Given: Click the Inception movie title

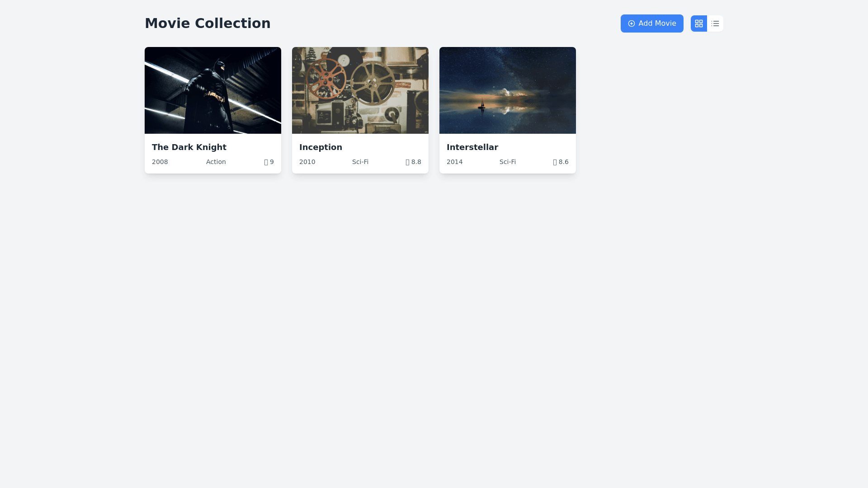Looking at the screenshot, I should (321, 147).
